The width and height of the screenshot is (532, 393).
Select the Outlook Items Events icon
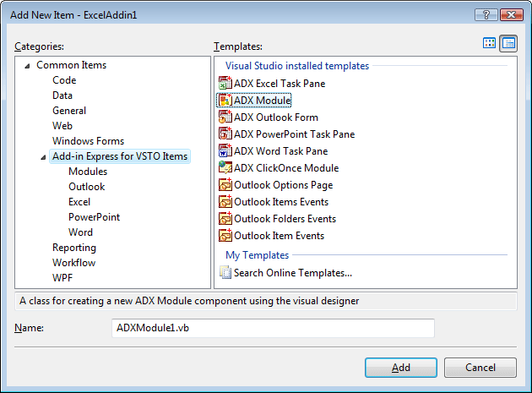[x=225, y=202]
